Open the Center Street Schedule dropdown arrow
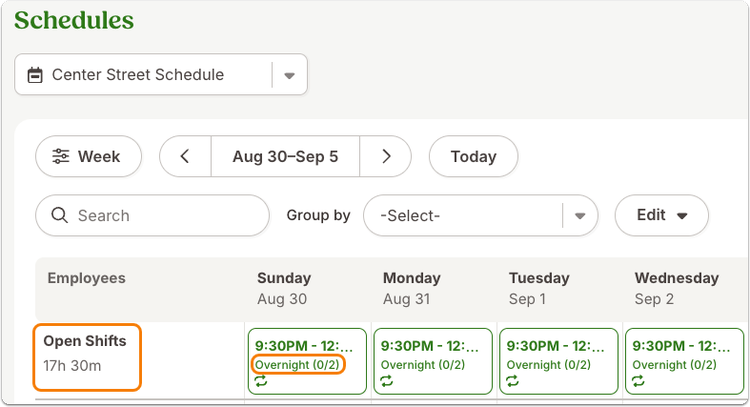The image size is (750, 407). pos(289,75)
